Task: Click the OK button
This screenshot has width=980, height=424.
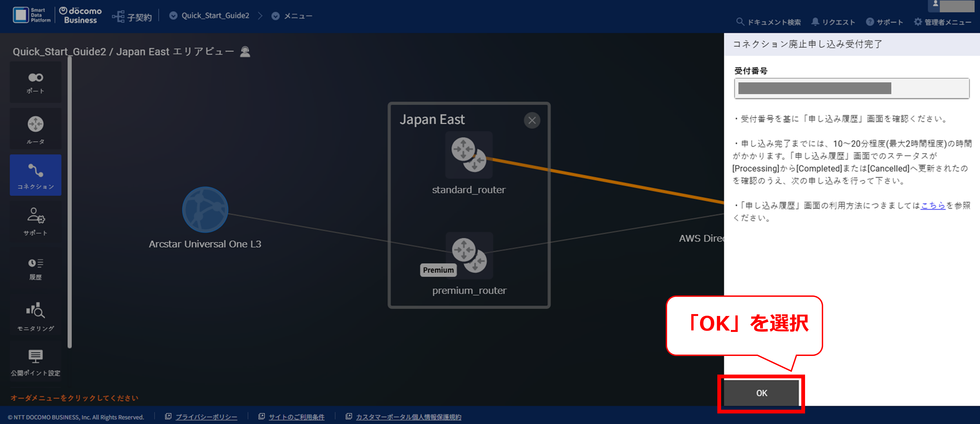Action: pos(761,393)
